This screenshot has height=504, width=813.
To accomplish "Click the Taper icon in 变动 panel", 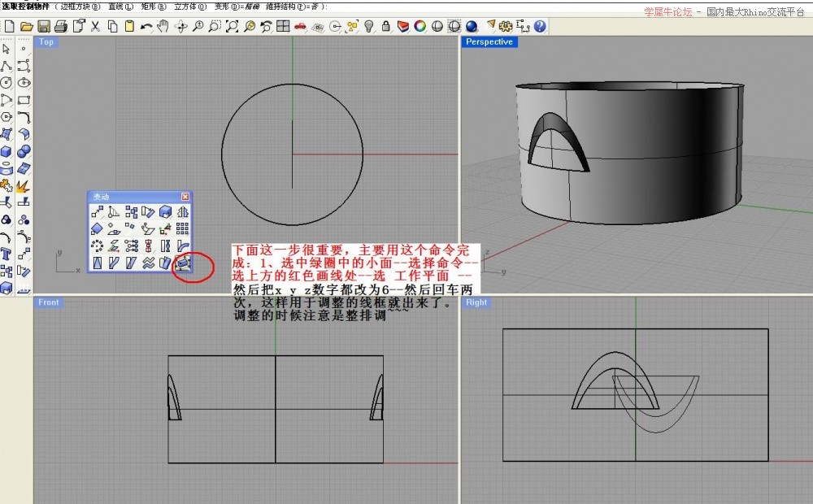I will pyautogui.click(x=97, y=263).
